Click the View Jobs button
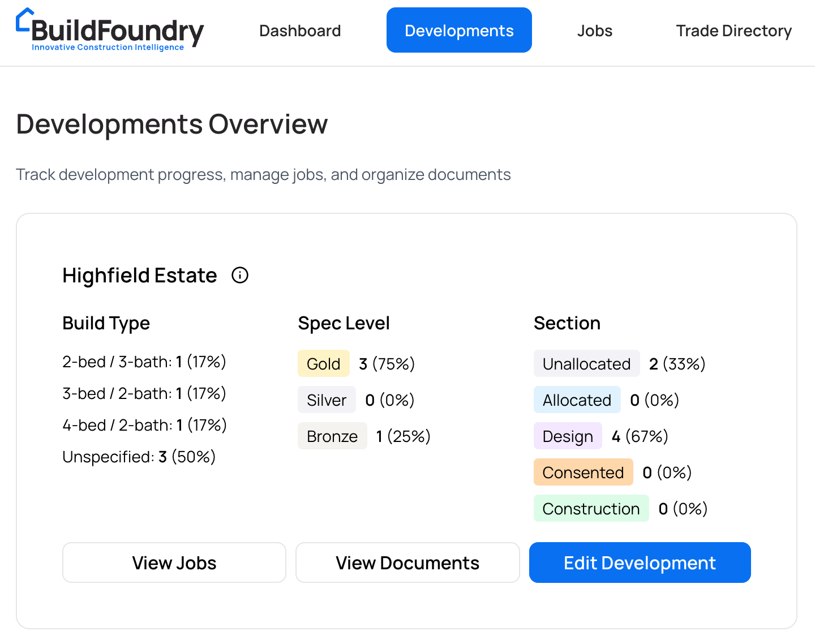 pos(174,563)
